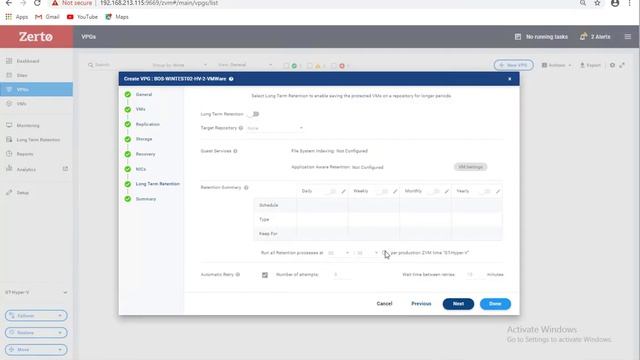Toggle the Daily retention switch
Viewport: 640px width, 360px height.
point(331,191)
